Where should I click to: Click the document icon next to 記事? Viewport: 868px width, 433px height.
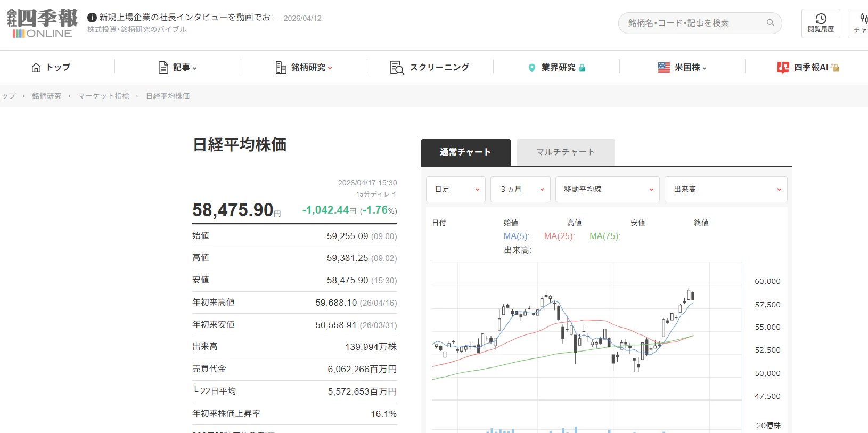point(163,68)
